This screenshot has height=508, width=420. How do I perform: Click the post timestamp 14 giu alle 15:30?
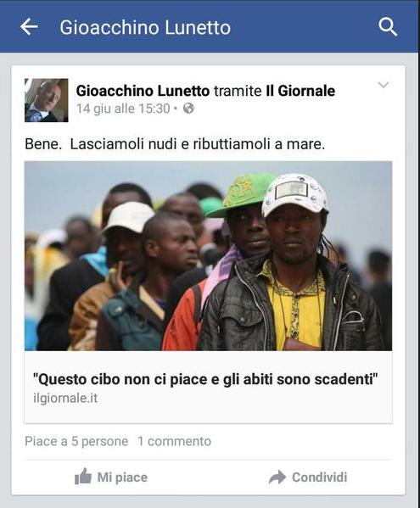pos(123,109)
